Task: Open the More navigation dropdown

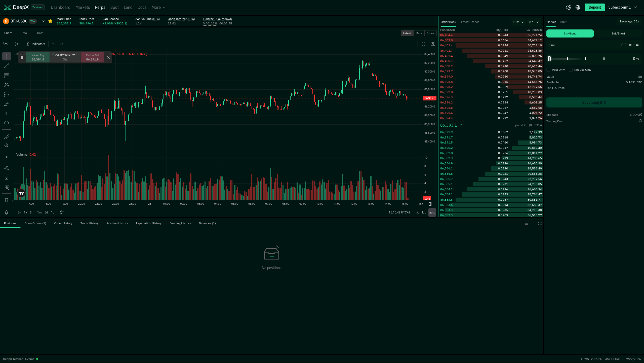Action: click(158, 7)
